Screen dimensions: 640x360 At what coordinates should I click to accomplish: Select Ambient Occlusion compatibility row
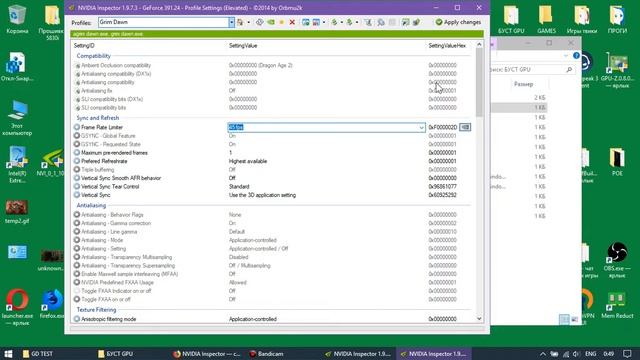pyautogui.click(x=271, y=65)
